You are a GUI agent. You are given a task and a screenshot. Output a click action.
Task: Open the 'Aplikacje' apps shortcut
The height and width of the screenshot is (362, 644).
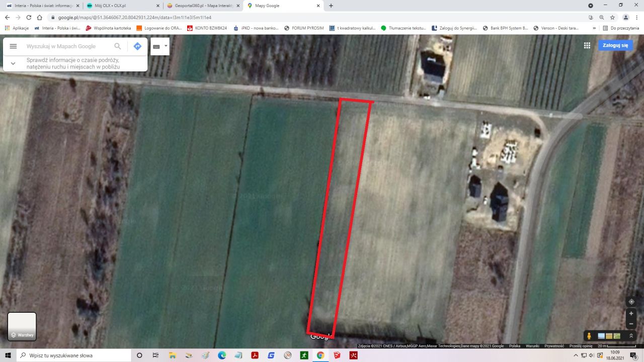17,28
